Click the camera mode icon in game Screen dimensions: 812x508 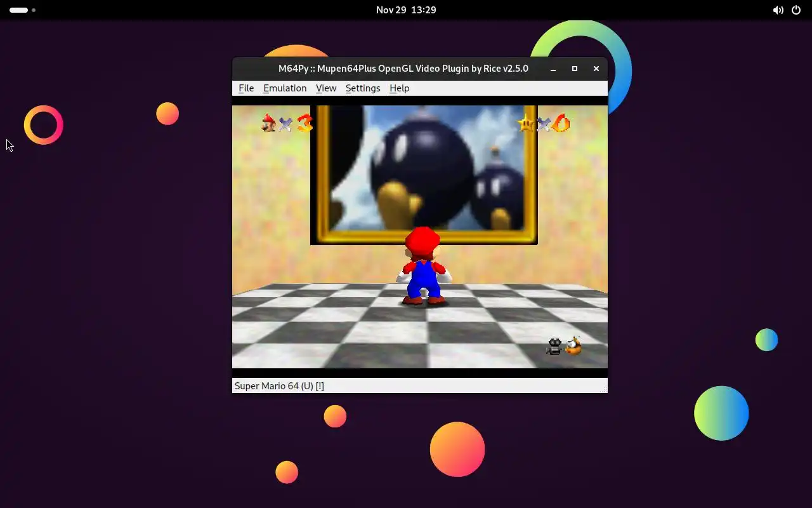point(554,346)
